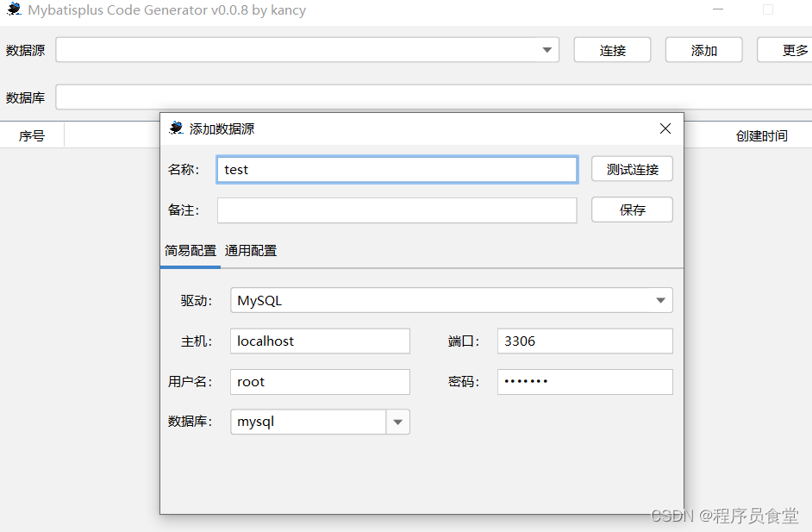
Task: Click the icon in 添加数据源 dialog title
Action: [x=176, y=128]
